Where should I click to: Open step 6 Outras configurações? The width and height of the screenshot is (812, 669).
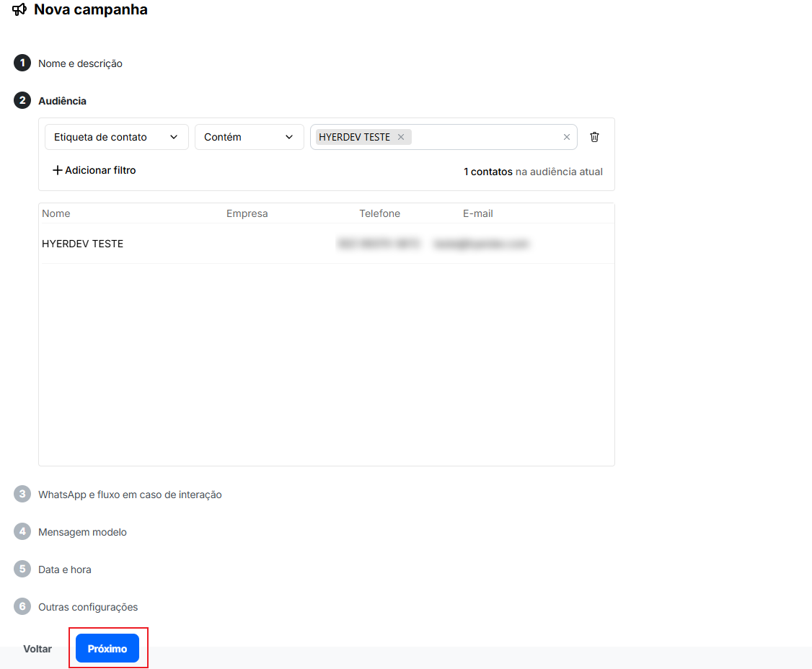tap(88, 607)
